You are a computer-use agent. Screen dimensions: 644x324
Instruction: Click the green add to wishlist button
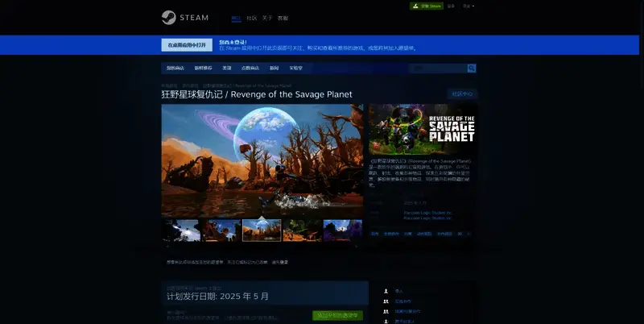[337, 315]
